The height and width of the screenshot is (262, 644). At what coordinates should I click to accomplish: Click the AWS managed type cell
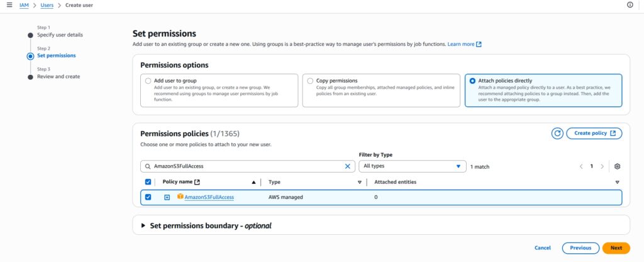[x=286, y=197]
